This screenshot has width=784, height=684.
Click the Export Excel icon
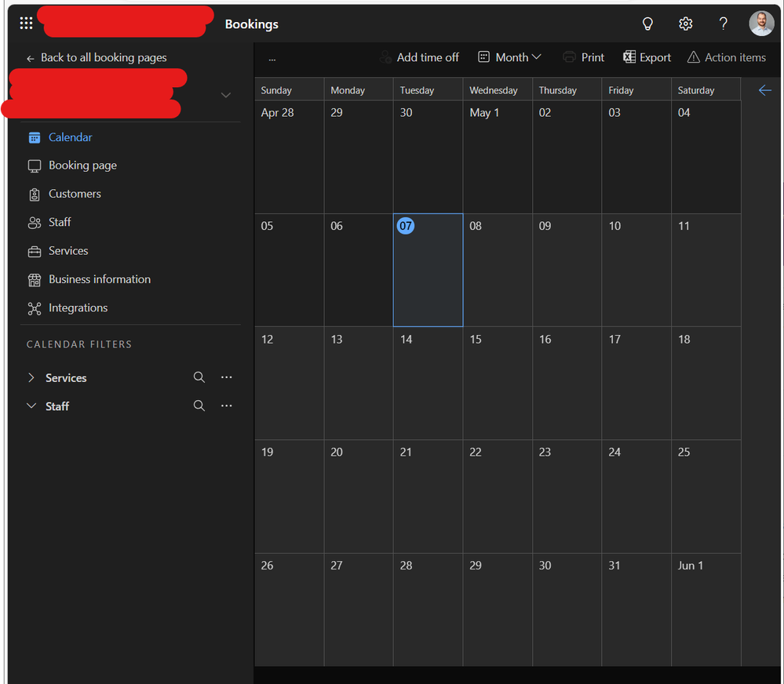coord(629,57)
